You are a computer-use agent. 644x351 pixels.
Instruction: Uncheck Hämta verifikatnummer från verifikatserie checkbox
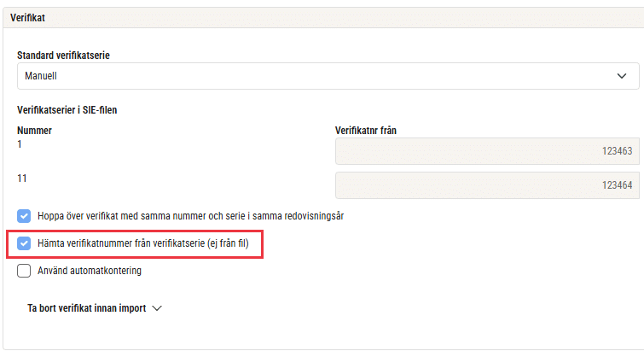click(24, 243)
